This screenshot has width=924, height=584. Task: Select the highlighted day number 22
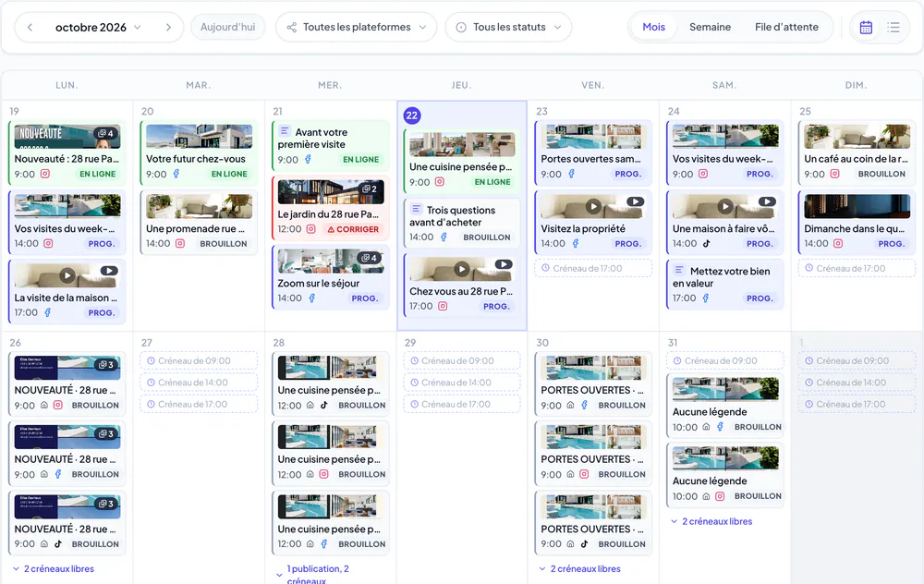(412, 116)
